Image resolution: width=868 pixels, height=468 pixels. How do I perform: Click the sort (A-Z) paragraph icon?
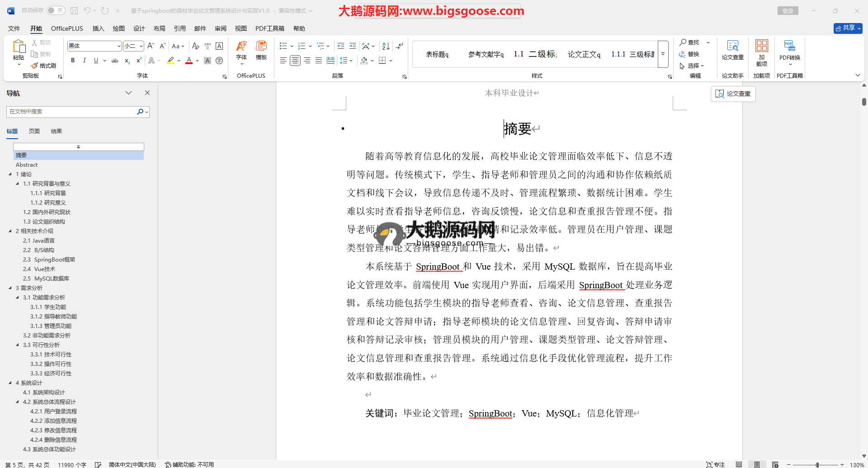(x=386, y=46)
